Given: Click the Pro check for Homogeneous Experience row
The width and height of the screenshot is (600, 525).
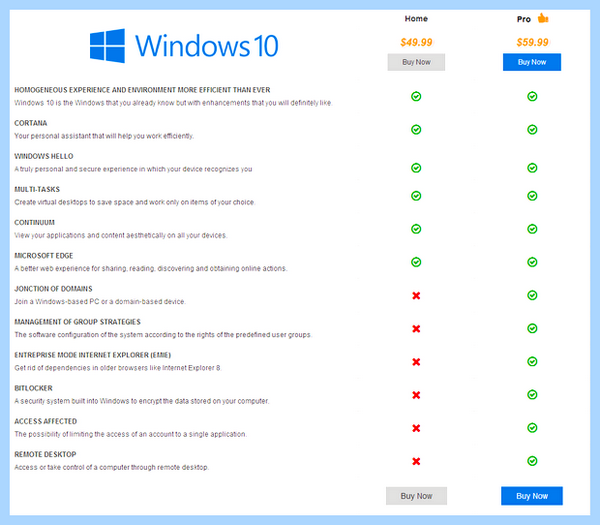Looking at the screenshot, I should [x=532, y=96].
